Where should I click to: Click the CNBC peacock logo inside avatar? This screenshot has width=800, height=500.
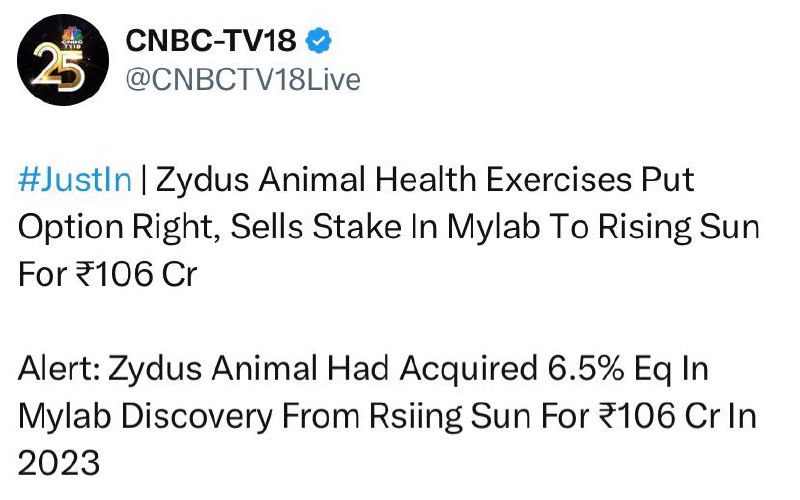point(72,37)
